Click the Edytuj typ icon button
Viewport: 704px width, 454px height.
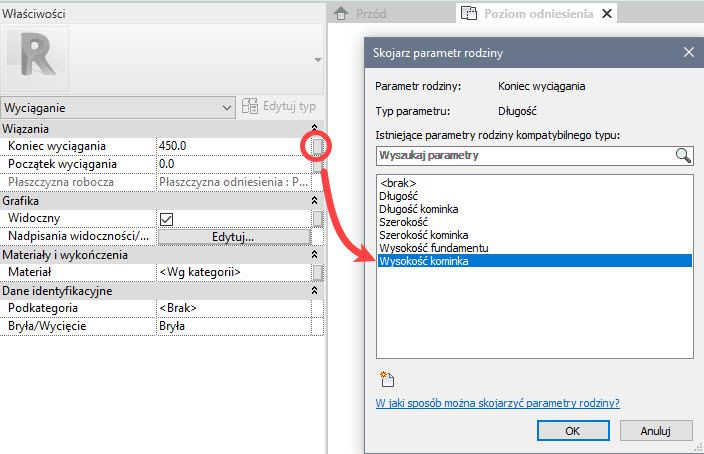coord(251,106)
